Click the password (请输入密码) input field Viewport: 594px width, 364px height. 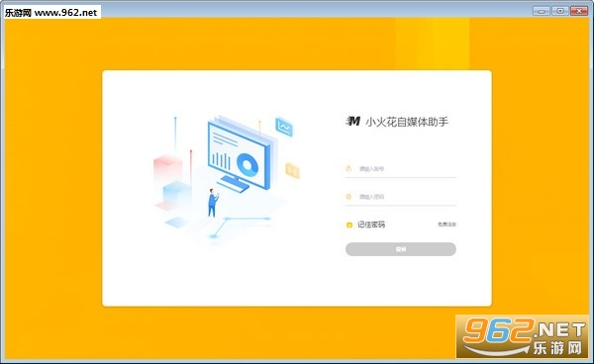401,197
